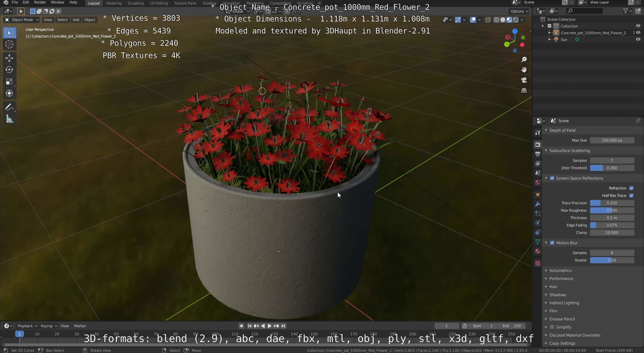This screenshot has height=353, width=644.
Task: Activate the 3D Cursor tool
Action: (9, 45)
